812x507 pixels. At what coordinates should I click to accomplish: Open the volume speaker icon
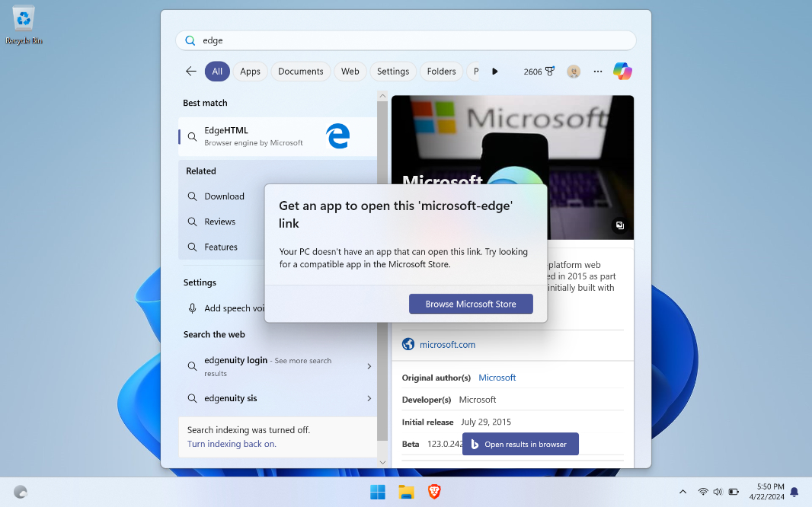pyautogui.click(x=718, y=492)
